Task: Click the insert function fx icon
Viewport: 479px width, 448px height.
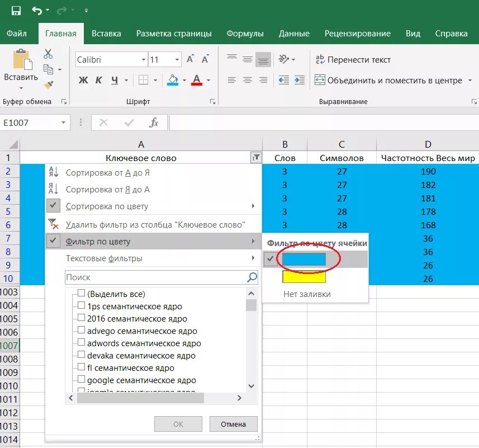Action: click(x=154, y=122)
